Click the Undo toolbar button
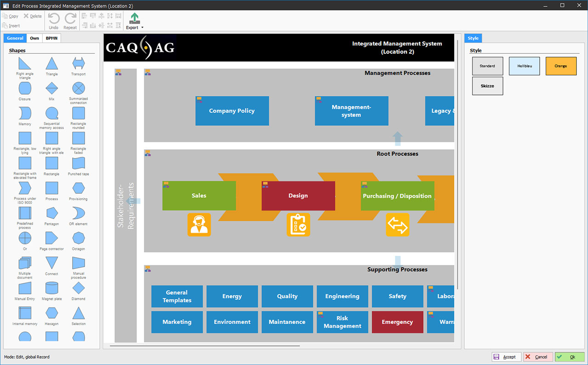The height and width of the screenshot is (365, 588). point(54,21)
